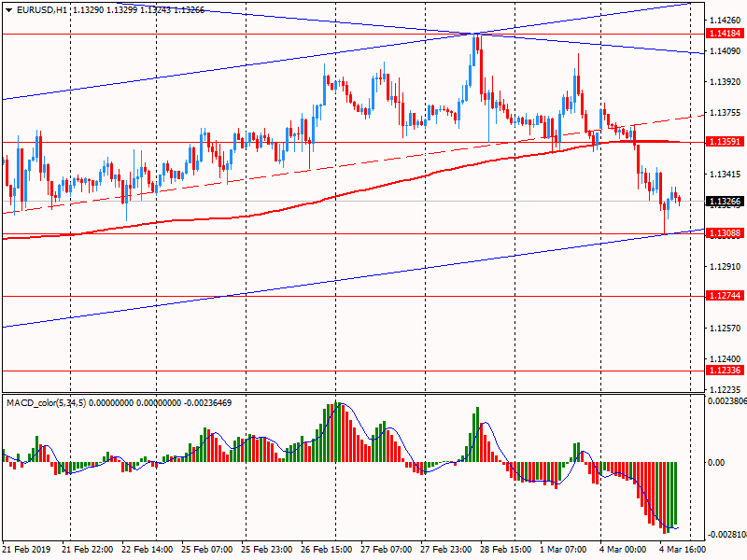Click the current price tag 1.13266

point(724,201)
